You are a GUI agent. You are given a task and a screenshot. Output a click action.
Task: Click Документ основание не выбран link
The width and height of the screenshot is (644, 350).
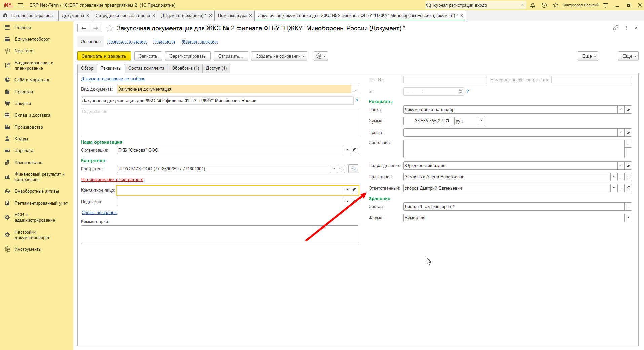point(113,79)
